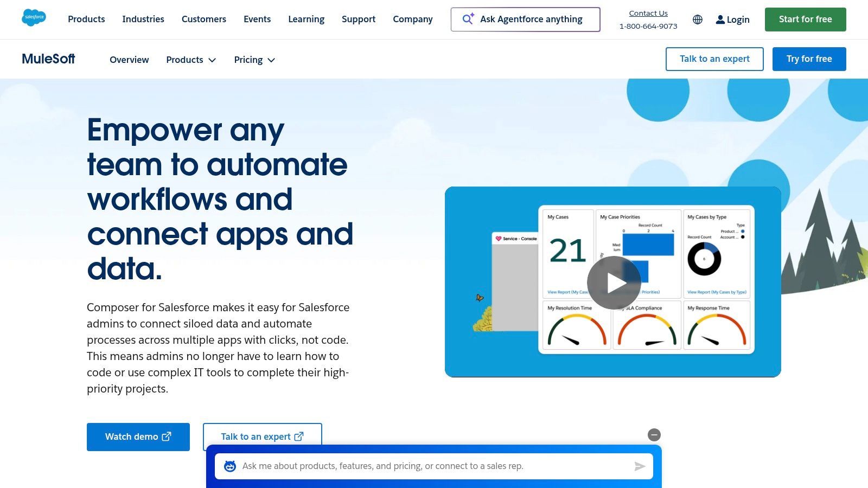Open the Learning menu

coord(306,19)
